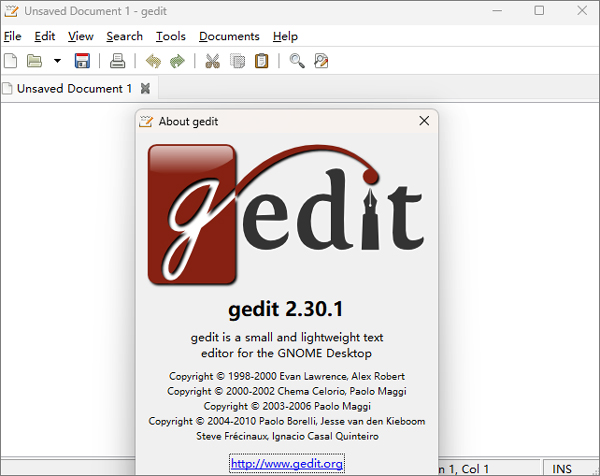Open Find and Replace toolbar icon
Screen dimensions: 600x476
point(321,61)
